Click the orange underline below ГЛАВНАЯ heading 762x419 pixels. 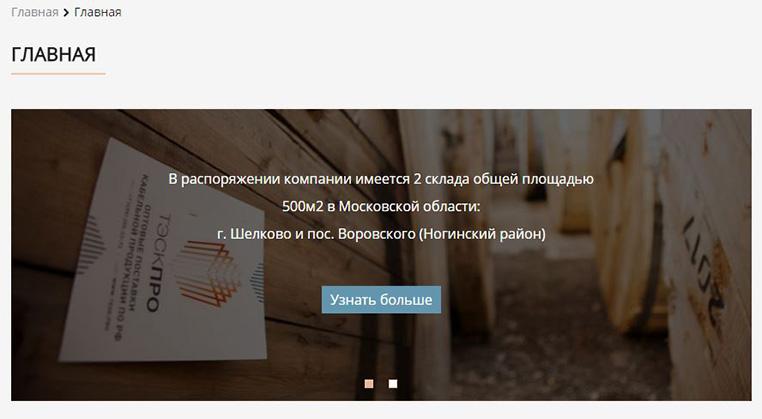pos(58,74)
